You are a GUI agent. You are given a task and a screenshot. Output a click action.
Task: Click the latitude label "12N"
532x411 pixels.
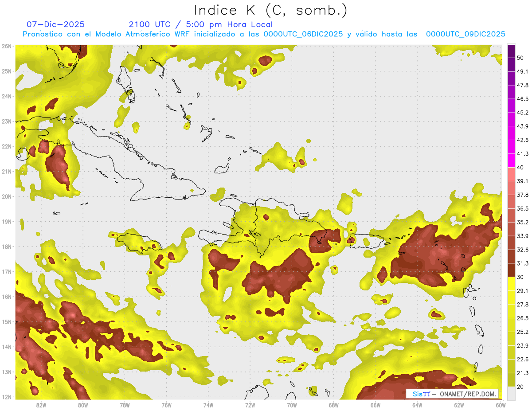7,397
